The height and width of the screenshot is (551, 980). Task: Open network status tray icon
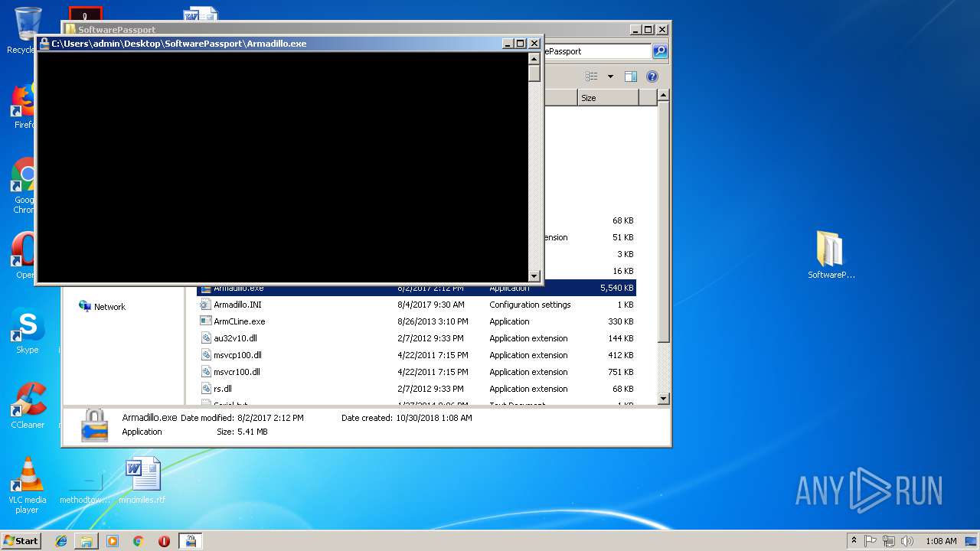click(889, 541)
